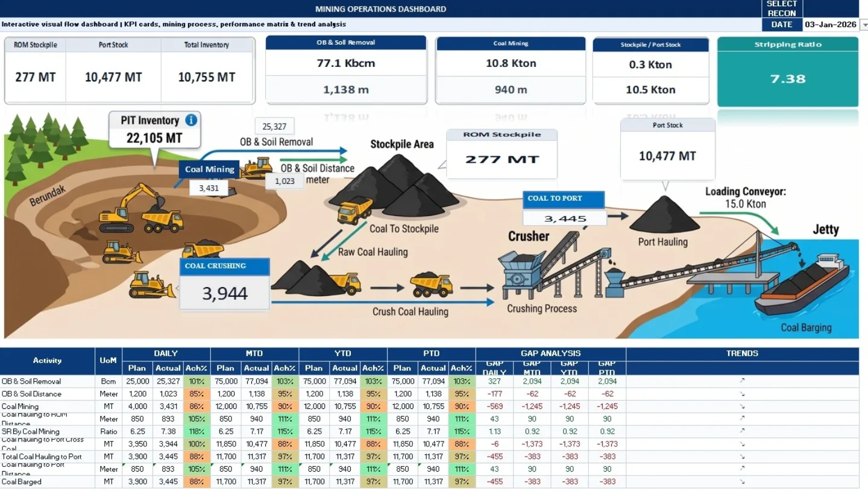Click the info icon beside PIT Inventory
868x494 pixels.
click(191, 120)
